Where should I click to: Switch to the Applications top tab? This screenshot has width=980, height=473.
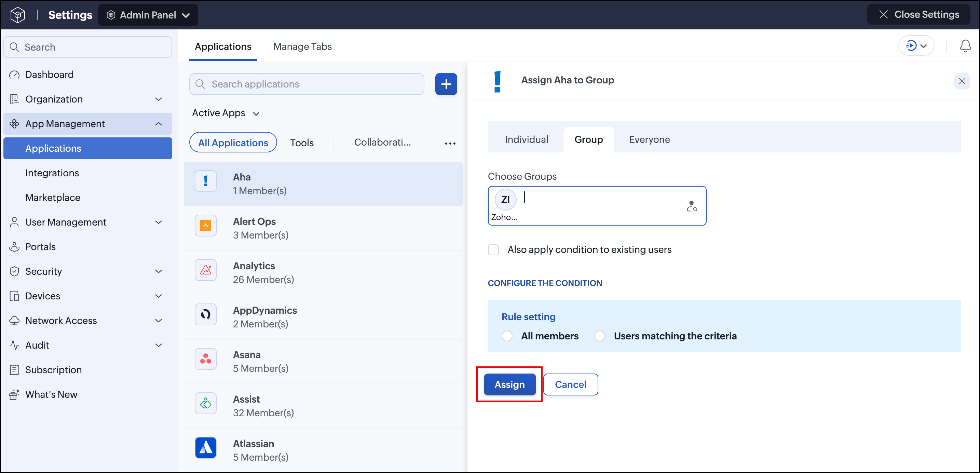coord(223,46)
